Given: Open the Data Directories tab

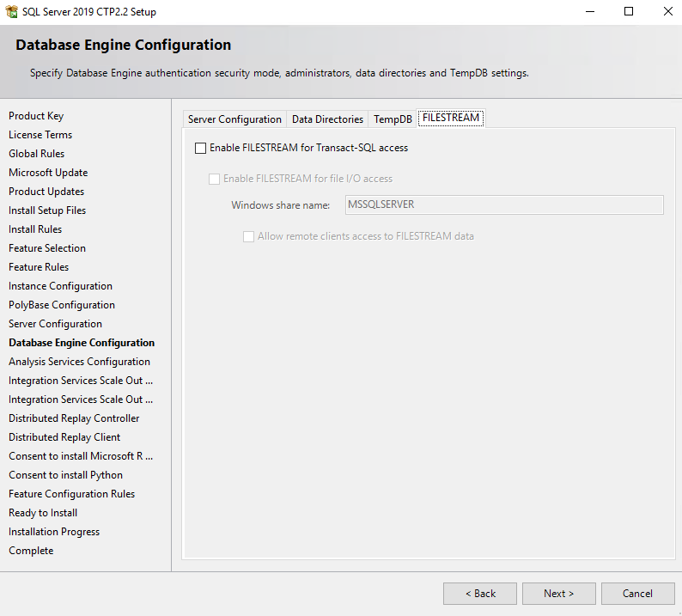Looking at the screenshot, I should 327,119.
